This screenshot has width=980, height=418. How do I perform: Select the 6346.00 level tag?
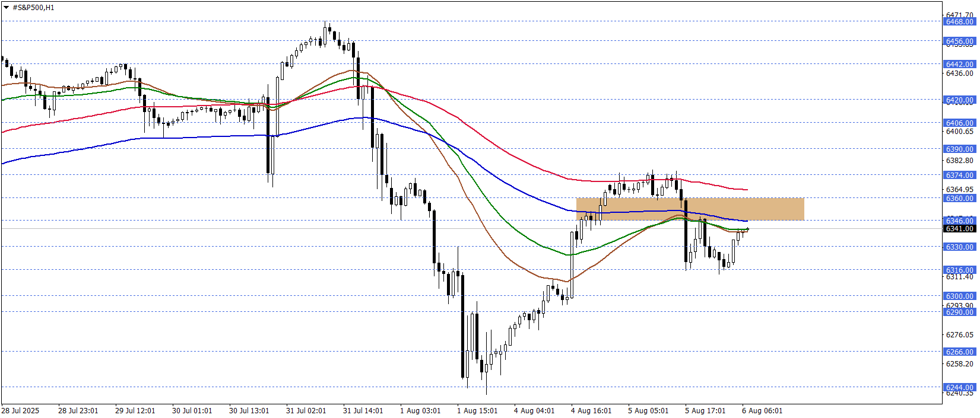click(x=959, y=221)
